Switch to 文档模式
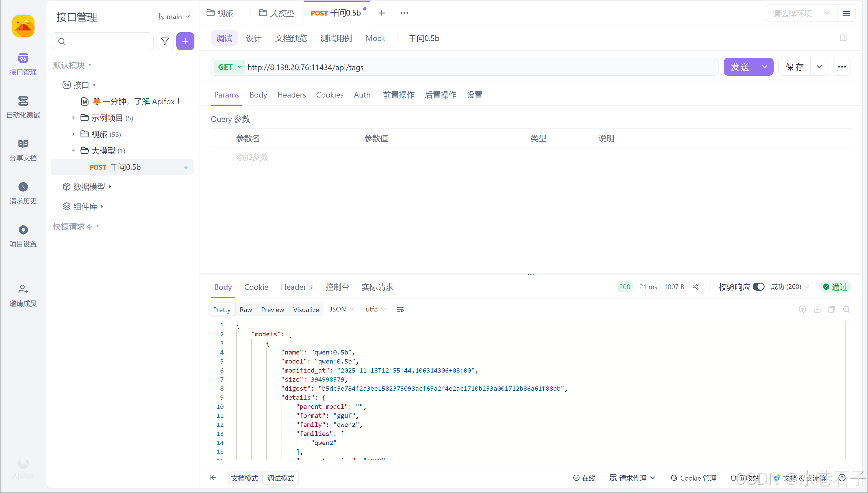This screenshot has width=868, height=493. pyautogui.click(x=245, y=478)
